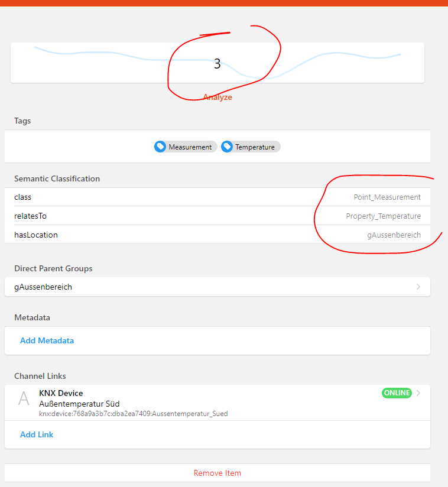Open the KNX Device channel link details

pyautogui.click(x=217, y=402)
